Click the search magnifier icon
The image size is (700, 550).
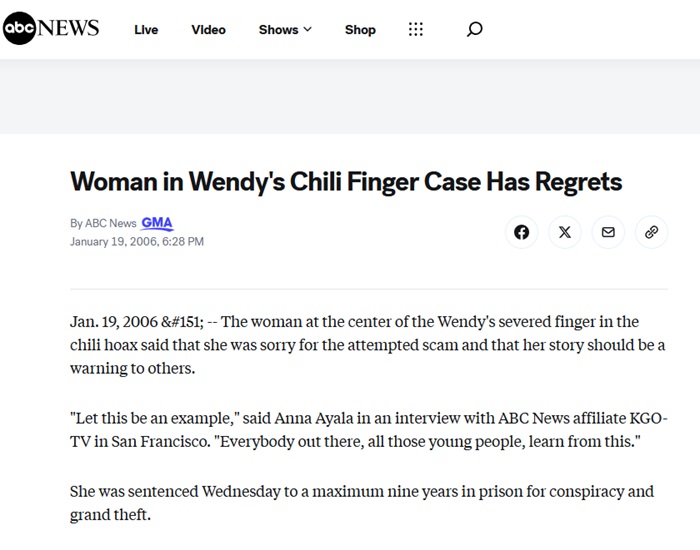475,29
